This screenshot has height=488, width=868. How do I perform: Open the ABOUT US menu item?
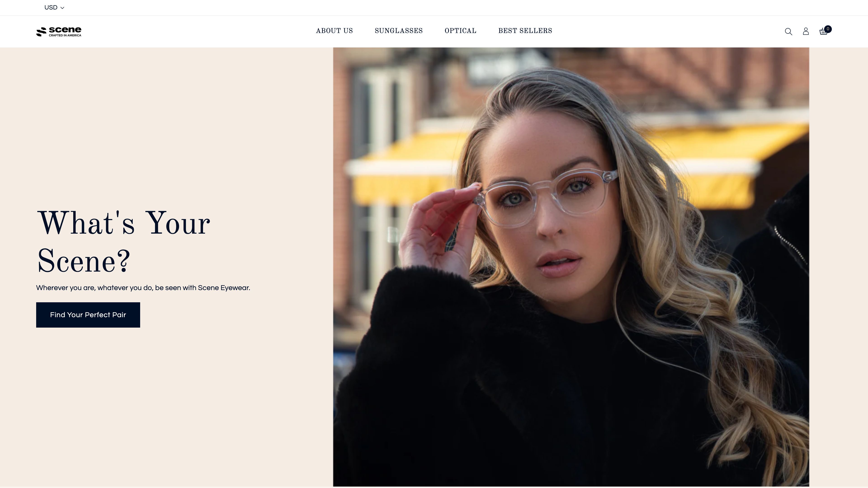click(334, 31)
